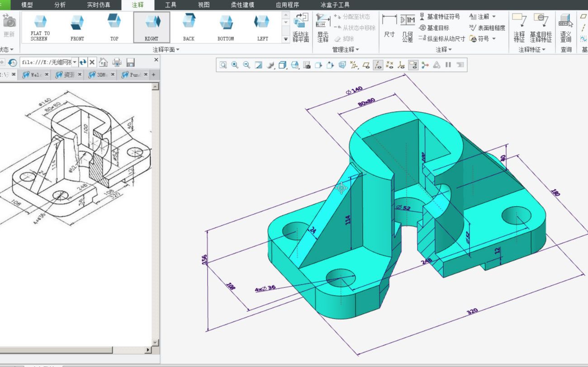Click the 语义查询 semantic query icon

566,27
